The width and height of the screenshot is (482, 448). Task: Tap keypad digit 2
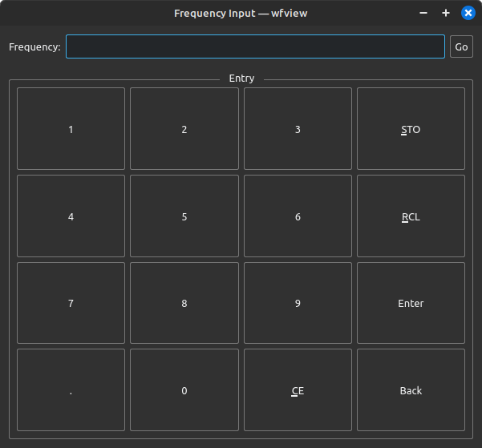[x=184, y=128]
